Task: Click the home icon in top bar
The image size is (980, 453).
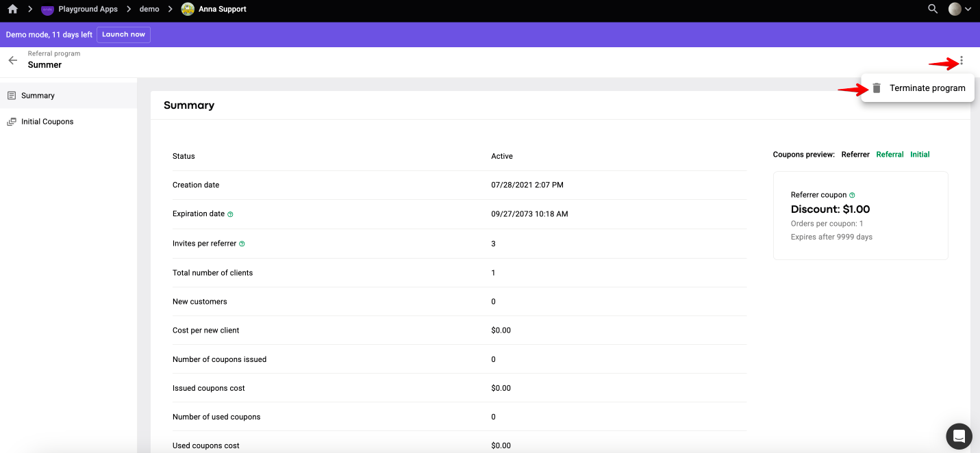Action: 12,9
